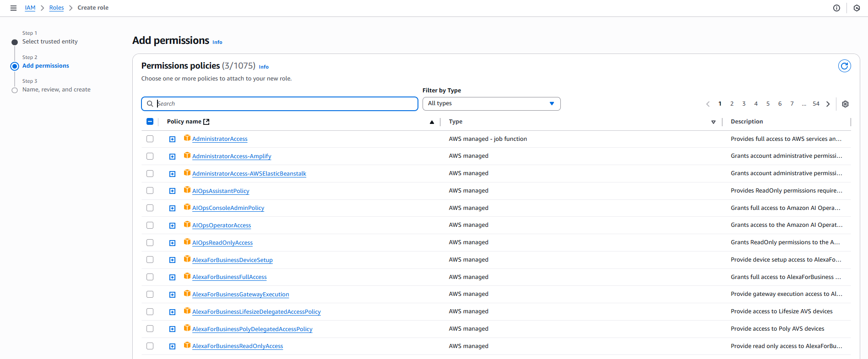Refresh the permissions policies list
The width and height of the screenshot is (868, 359).
(x=844, y=66)
